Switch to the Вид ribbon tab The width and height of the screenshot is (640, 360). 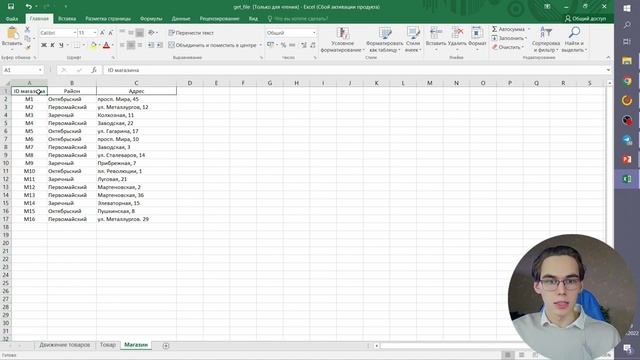pyautogui.click(x=253, y=19)
